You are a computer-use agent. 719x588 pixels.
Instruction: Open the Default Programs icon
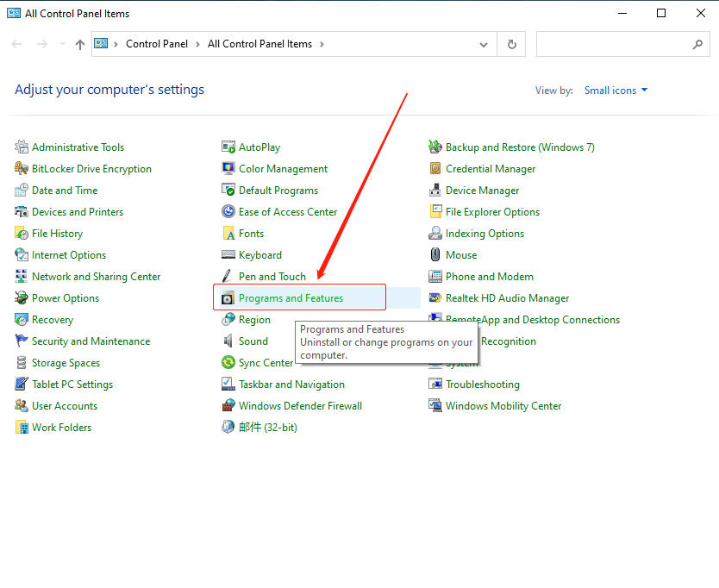pos(228,190)
